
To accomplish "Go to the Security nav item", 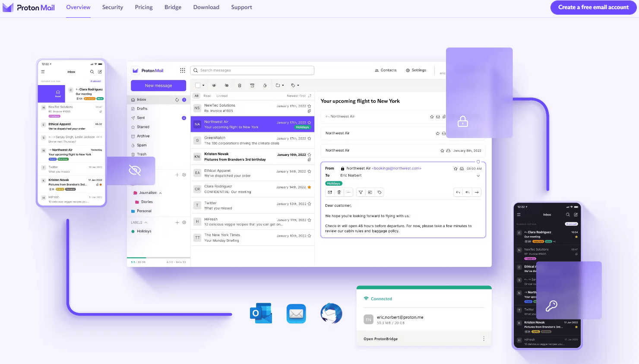I will (113, 7).
